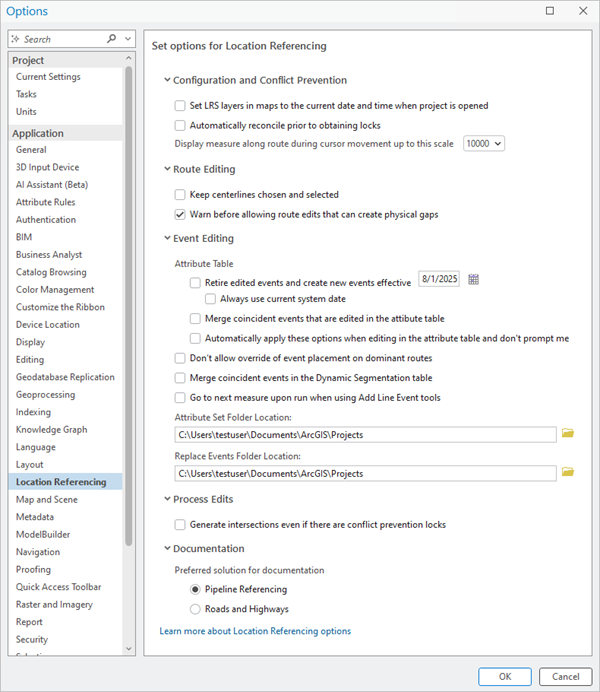Select Roads and Highways radio button

[x=195, y=609]
